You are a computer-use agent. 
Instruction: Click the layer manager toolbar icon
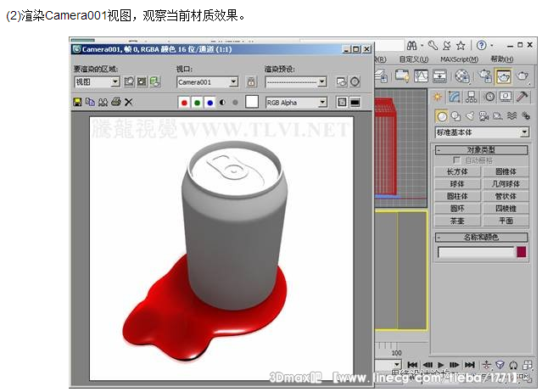click(x=382, y=76)
